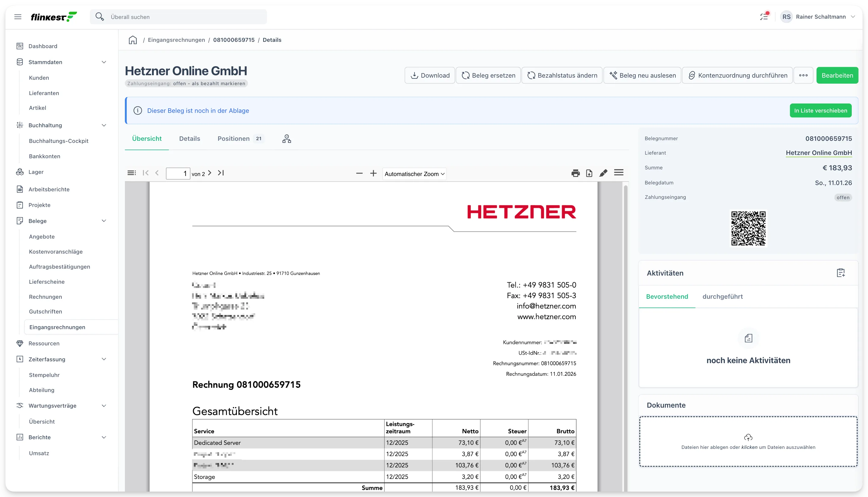Image resolution: width=868 pixels, height=497 pixels.
Task: Go to home via breadcrumb house icon
Action: pyautogui.click(x=133, y=40)
